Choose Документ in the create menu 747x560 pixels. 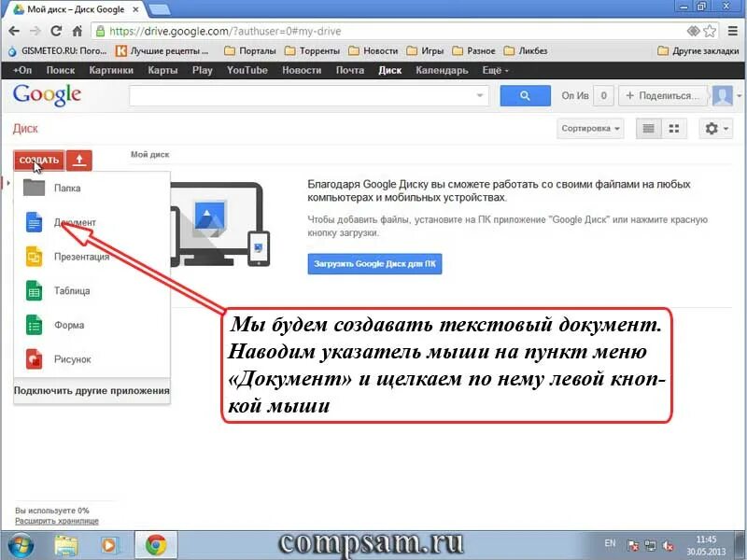(92, 222)
